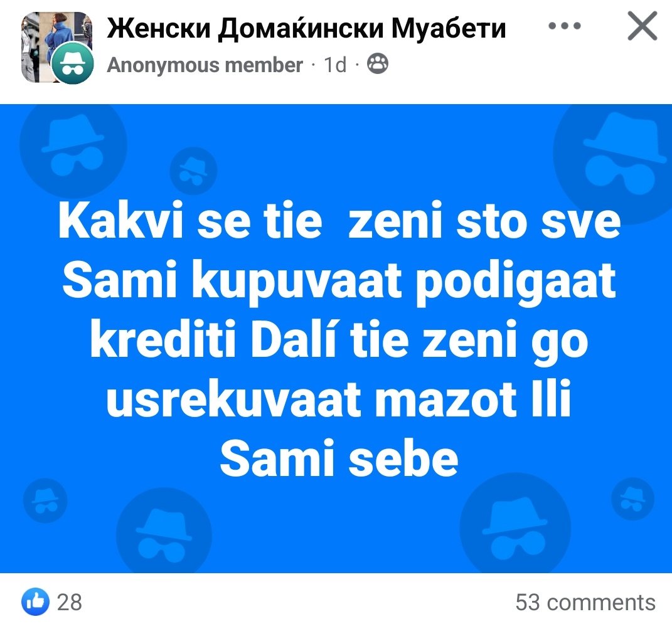Screen dimensions: 672x624
Task: Click the tiny incognito icon at right edge
Action: 632,499
